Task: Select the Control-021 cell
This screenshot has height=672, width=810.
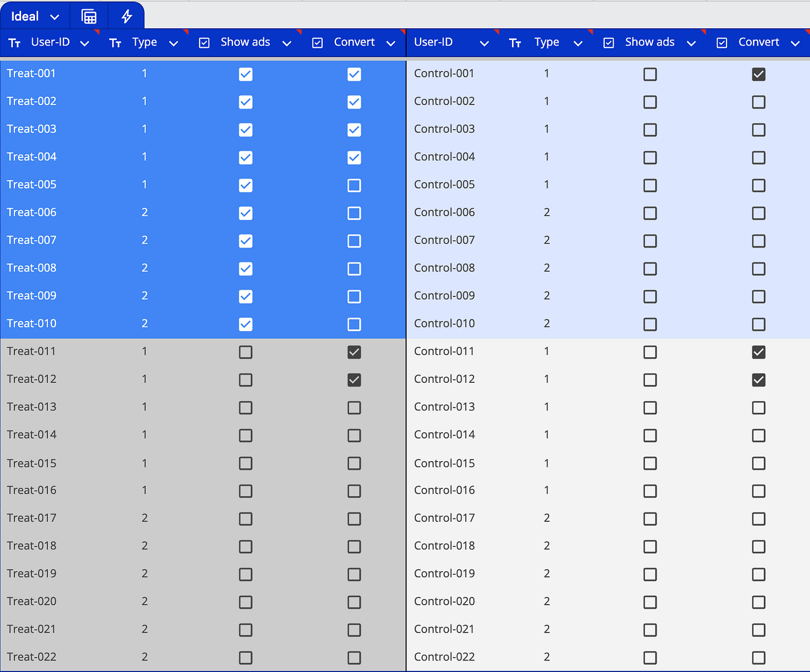Action: click(444, 629)
